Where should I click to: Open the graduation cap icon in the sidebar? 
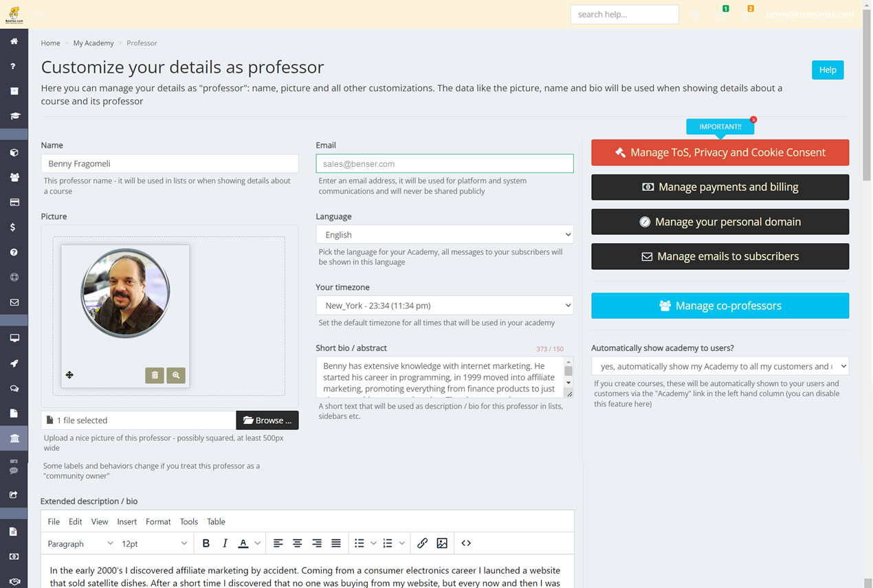(14, 116)
